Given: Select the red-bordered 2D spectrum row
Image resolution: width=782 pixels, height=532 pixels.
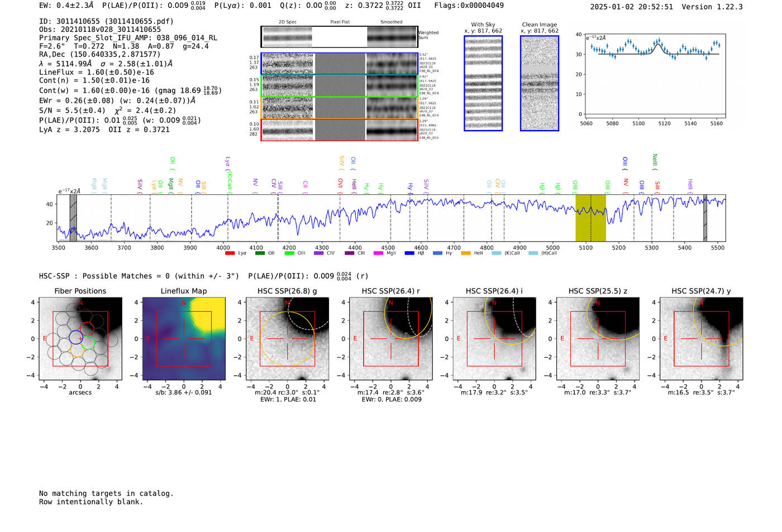Looking at the screenshot, I should pos(340,130).
